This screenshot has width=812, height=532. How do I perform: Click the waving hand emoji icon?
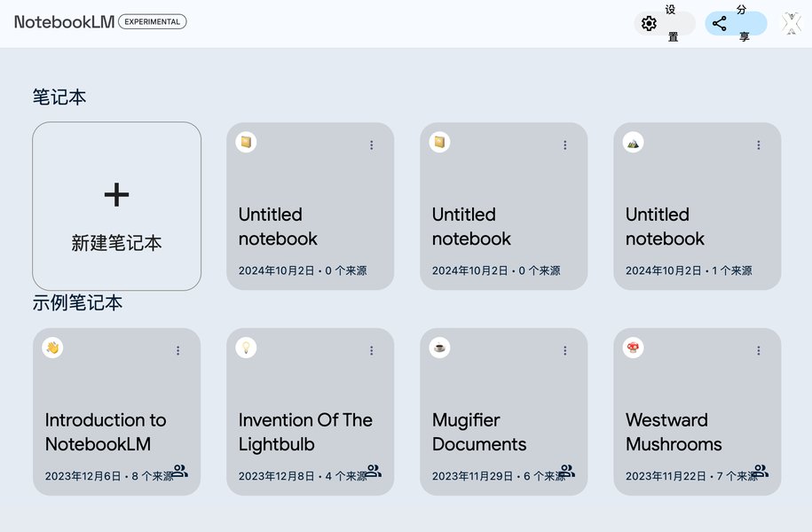[52, 348]
